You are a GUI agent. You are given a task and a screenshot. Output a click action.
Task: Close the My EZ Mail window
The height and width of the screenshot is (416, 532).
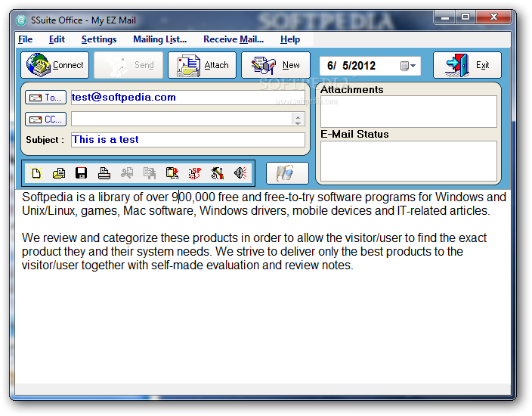pyautogui.click(x=493, y=17)
